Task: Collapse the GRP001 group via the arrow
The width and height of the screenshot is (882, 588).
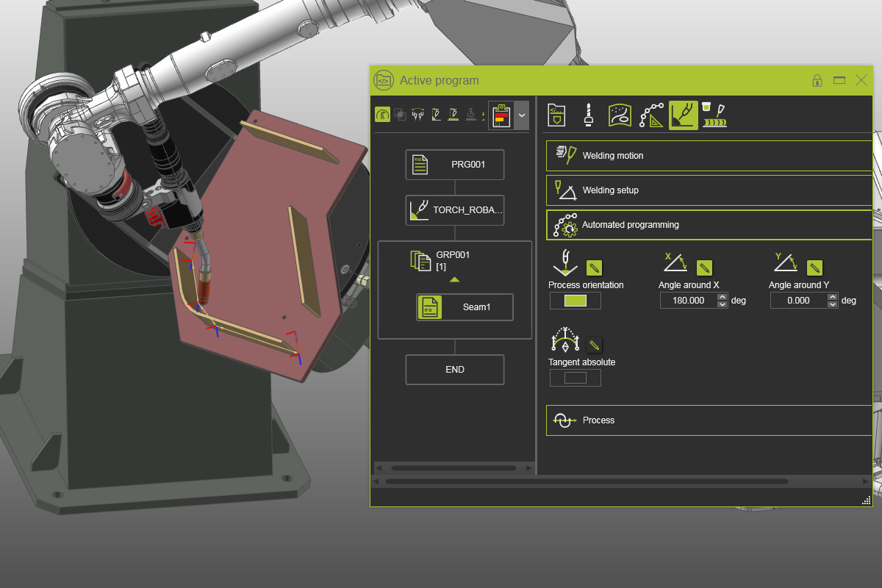Action: tap(454, 279)
